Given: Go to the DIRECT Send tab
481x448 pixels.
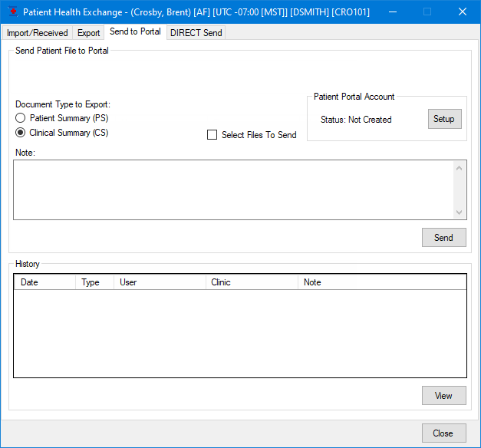Looking at the screenshot, I should coord(196,32).
